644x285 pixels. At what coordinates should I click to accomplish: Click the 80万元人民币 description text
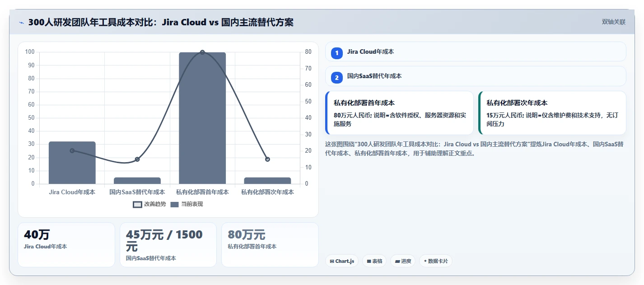(400, 120)
